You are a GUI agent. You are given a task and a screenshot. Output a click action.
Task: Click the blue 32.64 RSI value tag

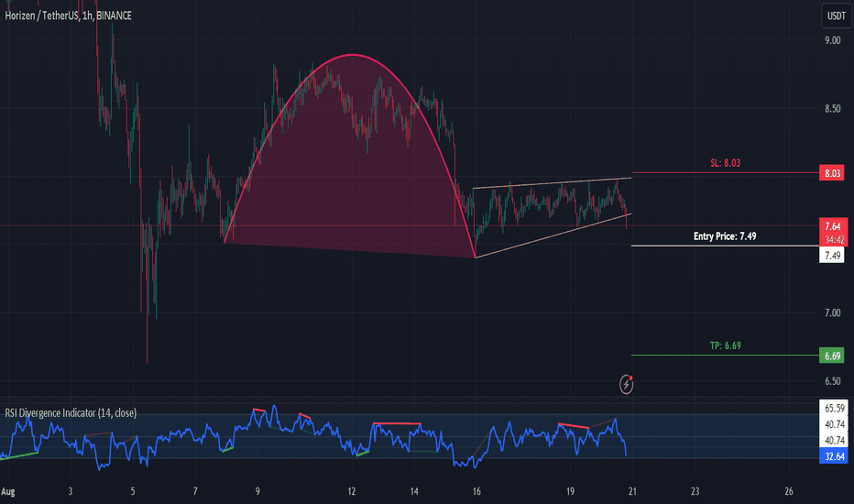tap(833, 456)
